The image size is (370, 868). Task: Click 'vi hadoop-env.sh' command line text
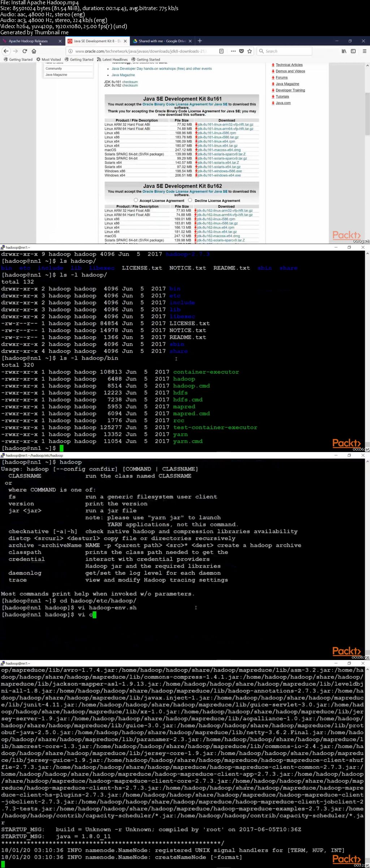tap(107, 608)
